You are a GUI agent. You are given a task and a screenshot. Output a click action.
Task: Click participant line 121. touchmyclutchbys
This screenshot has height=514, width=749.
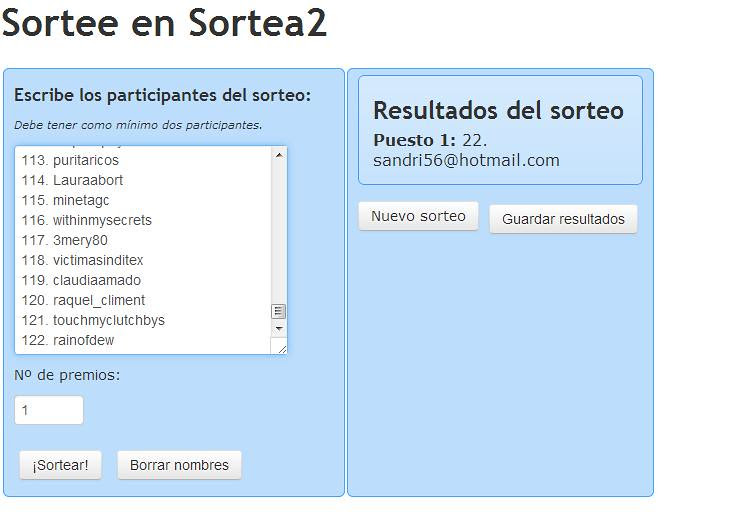pos(93,321)
